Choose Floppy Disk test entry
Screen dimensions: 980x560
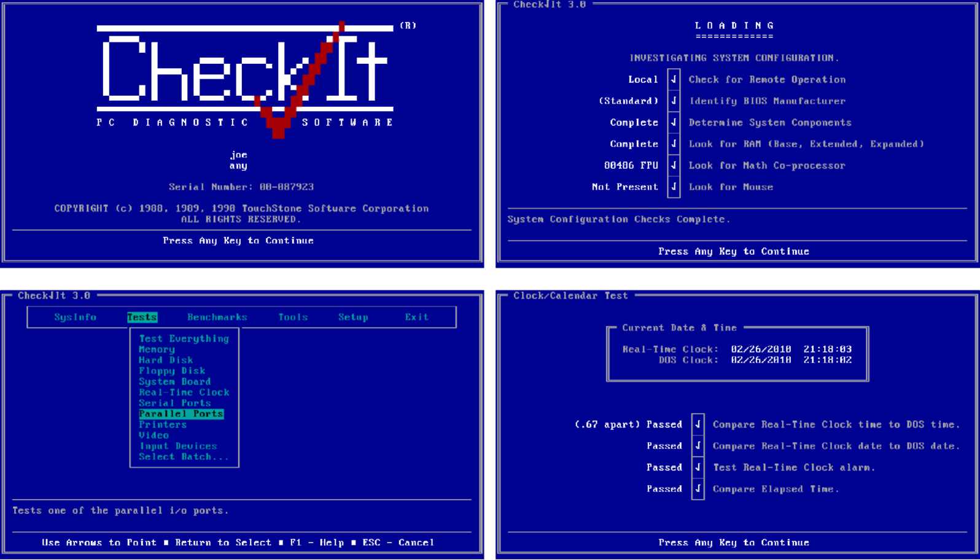pos(172,371)
